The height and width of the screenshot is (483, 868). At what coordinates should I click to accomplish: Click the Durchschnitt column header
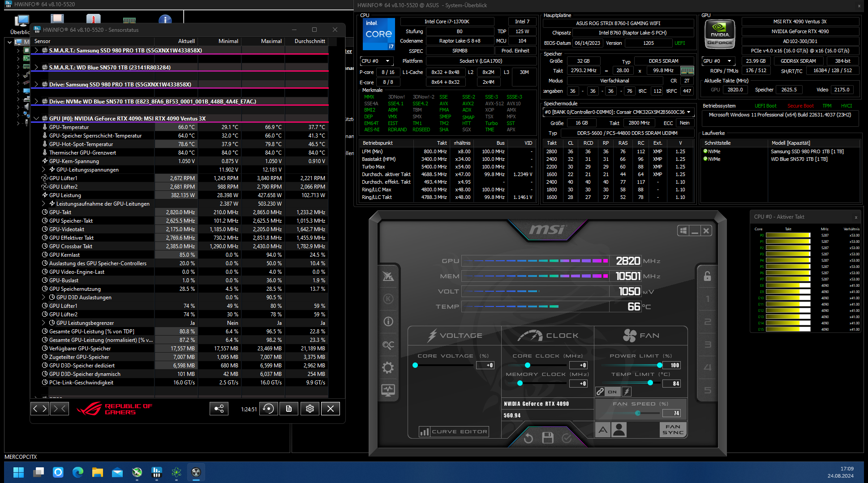tap(307, 41)
